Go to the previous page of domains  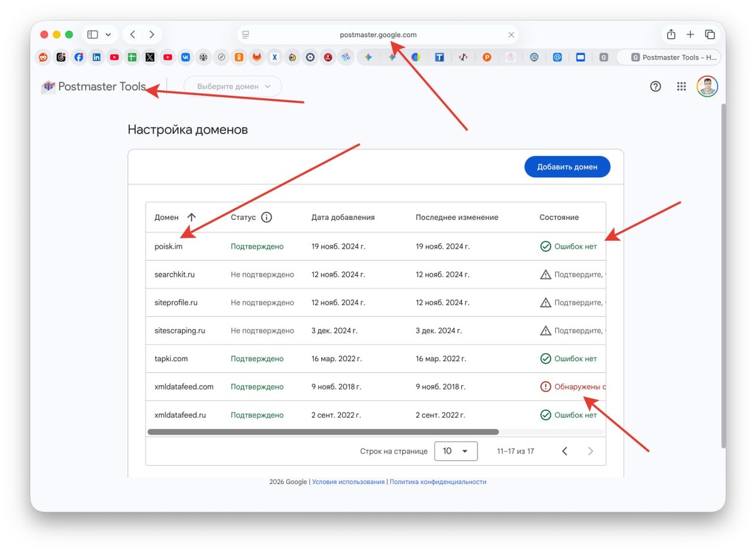[564, 451]
